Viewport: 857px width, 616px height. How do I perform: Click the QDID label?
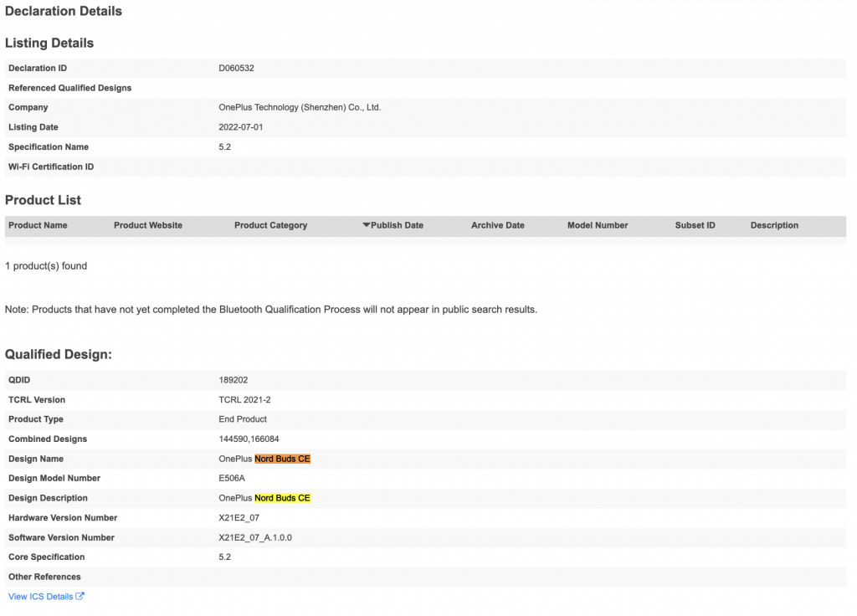[19, 380]
